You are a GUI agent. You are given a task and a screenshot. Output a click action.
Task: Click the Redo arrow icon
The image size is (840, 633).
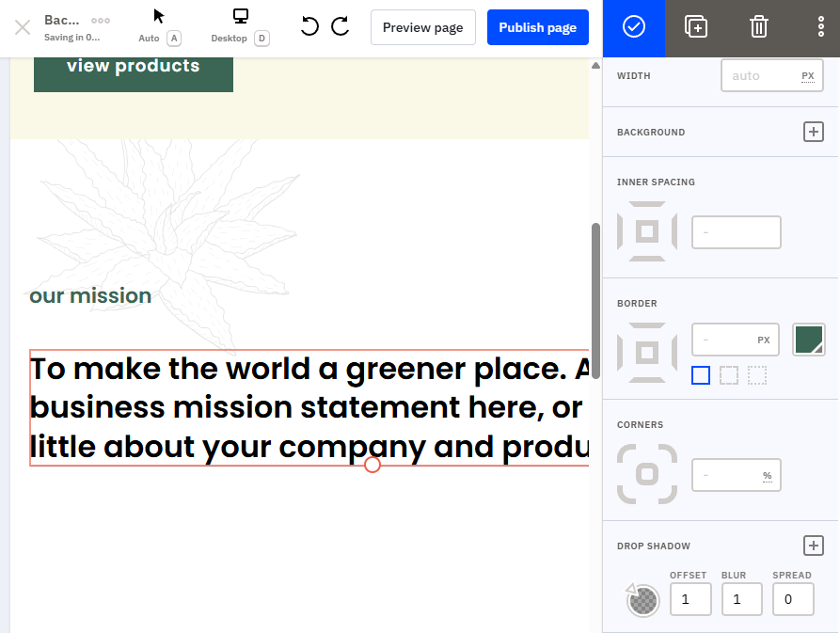tap(340, 27)
